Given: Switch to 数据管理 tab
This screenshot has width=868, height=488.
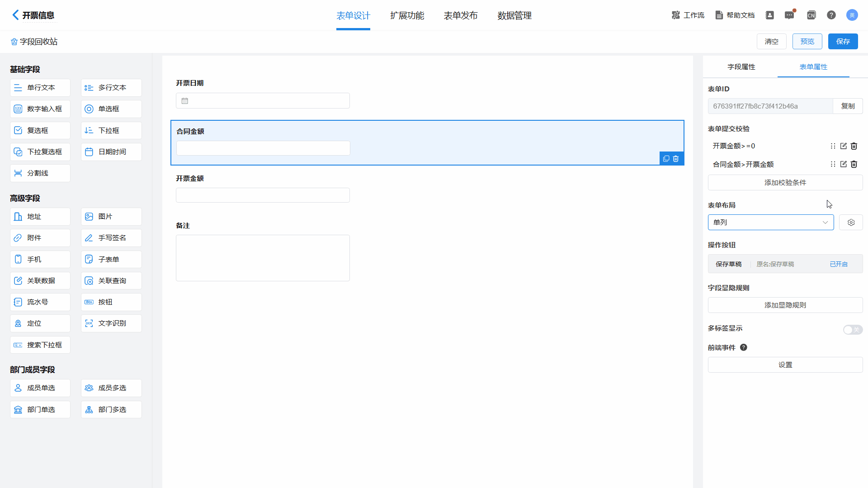Looking at the screenshot, I should tap(514, 16).
